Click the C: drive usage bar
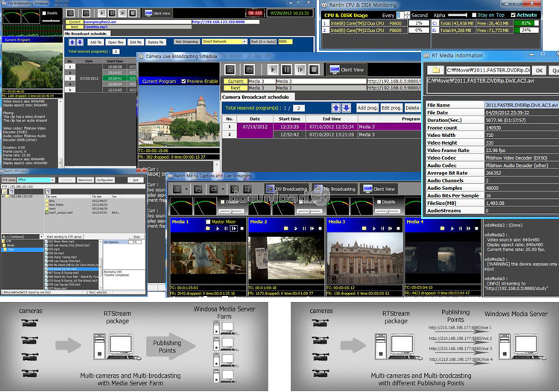559x392 pixels. 526,23
